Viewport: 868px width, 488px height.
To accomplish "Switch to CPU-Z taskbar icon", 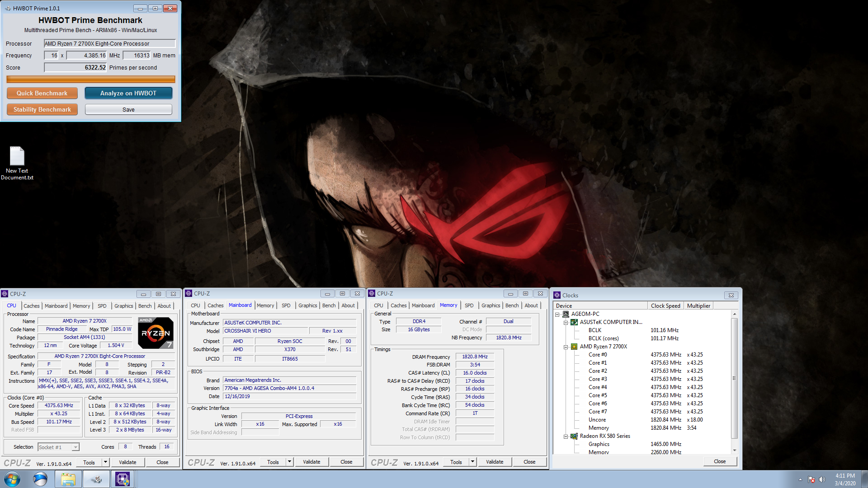I will click(123, 479).
